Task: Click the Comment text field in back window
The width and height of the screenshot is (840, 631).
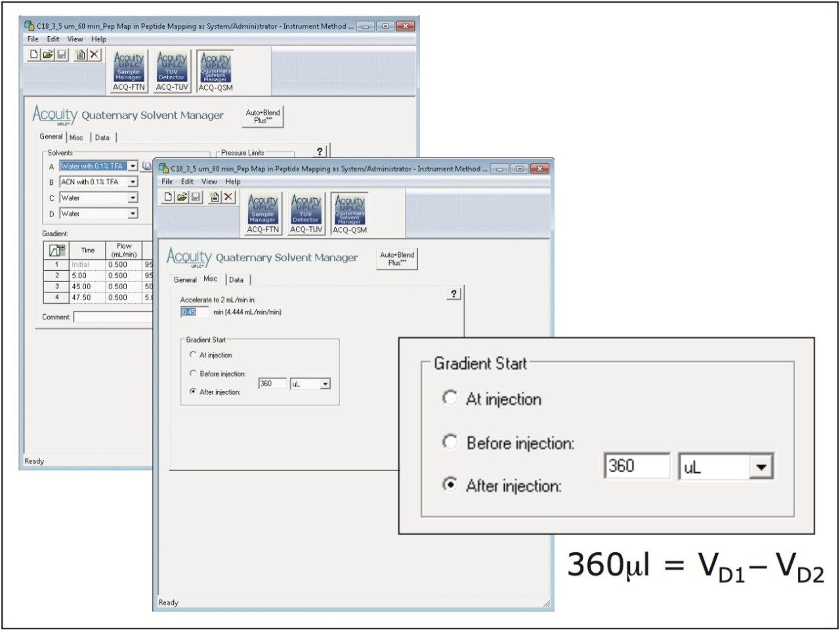Action: [x=112, y=317]
